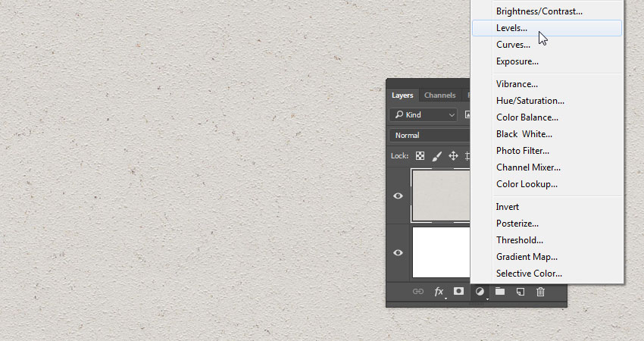Select Levels... from the adjustment menu
Viewport: 644px width, 341px height.
click(x=512, y=28)
